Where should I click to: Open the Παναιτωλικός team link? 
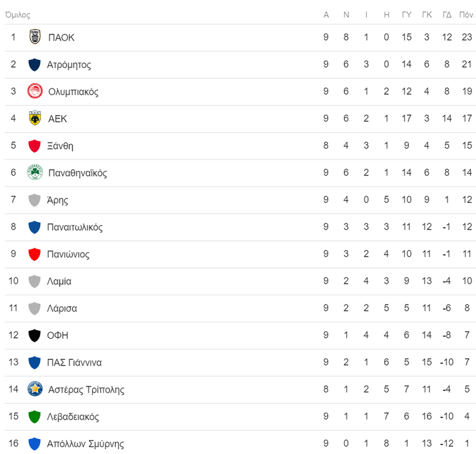(75, 227)
